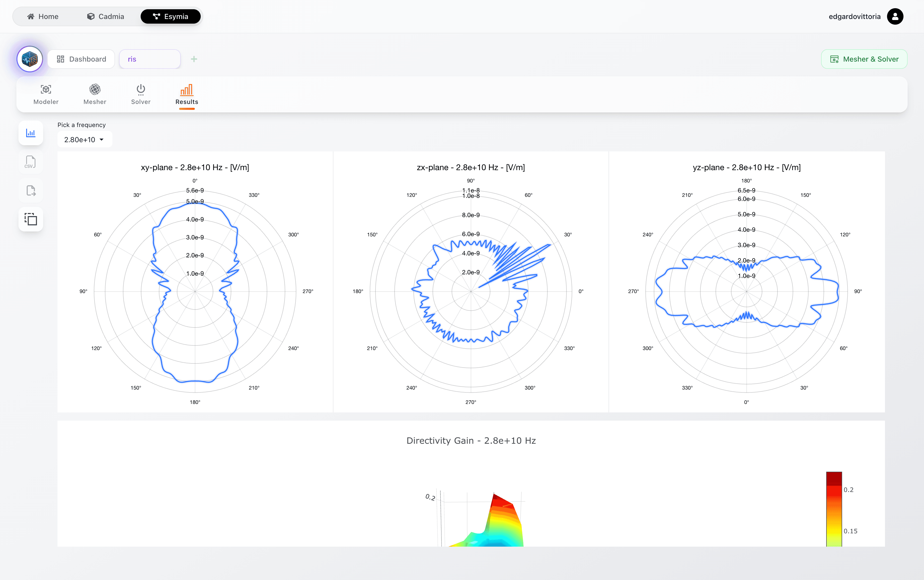Click the file export sidebar icon
This screenshot has width=924, height=580.
coord(30,190)
